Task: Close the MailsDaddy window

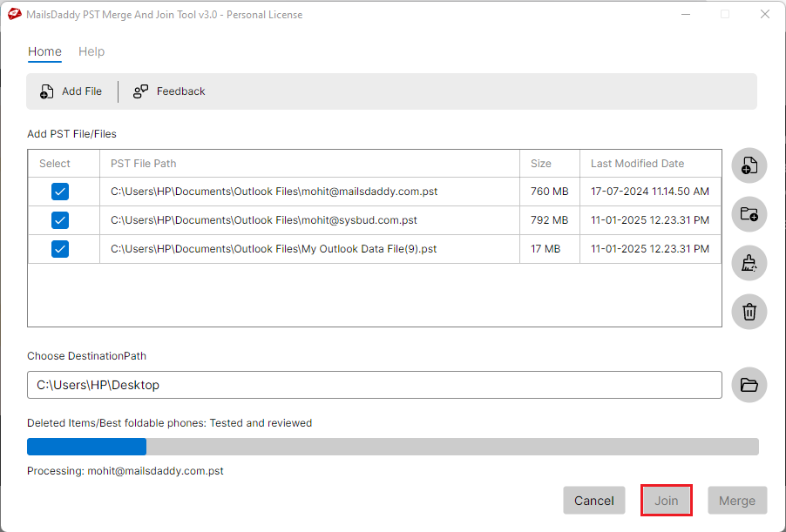Action: (764, 14)
